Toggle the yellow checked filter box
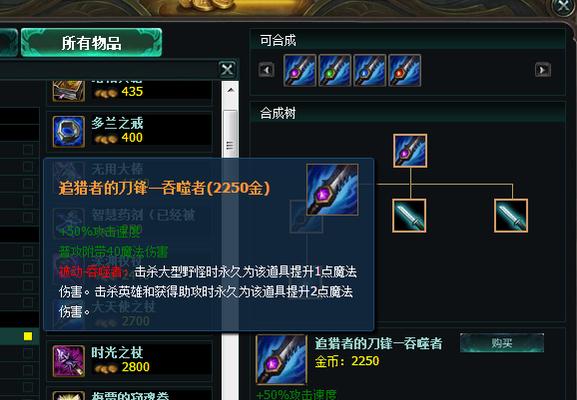This screenshot has width=577, height=400. tap(28, 336)
